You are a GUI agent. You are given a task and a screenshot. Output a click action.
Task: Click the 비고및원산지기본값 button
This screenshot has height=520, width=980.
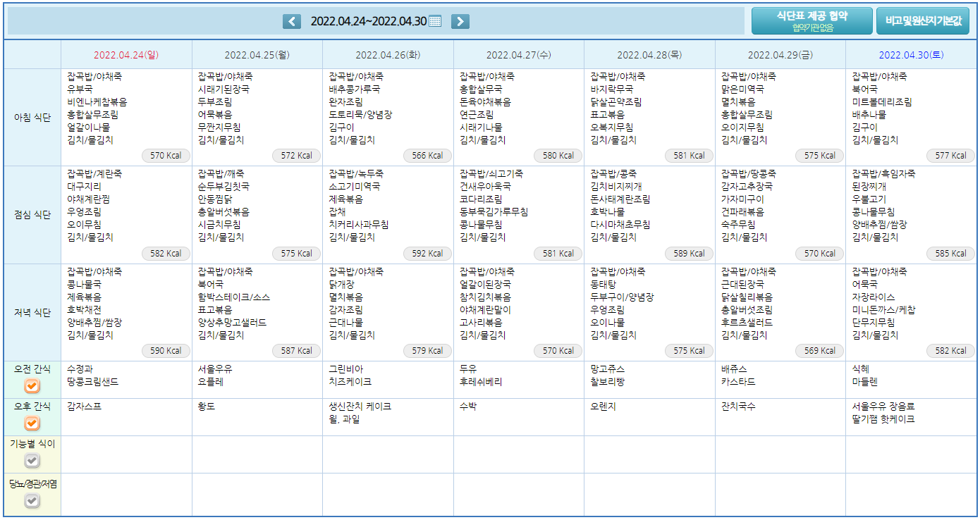pyautogui.click(x=923, y=20)
